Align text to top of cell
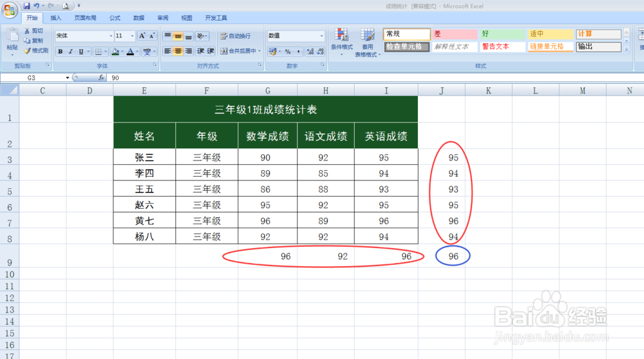This screenshot has height=359, width=644. click(x=167, y=36)
